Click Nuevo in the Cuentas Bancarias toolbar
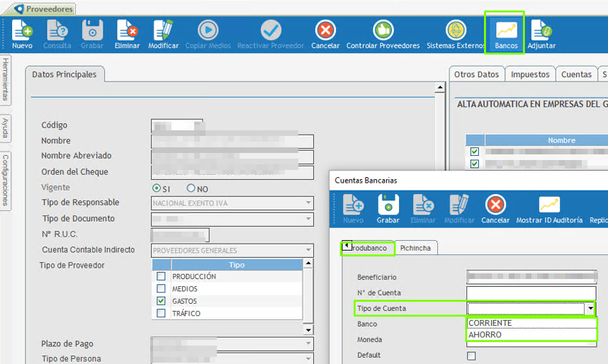This screenshot has height=364, width=608. (353, 209)
